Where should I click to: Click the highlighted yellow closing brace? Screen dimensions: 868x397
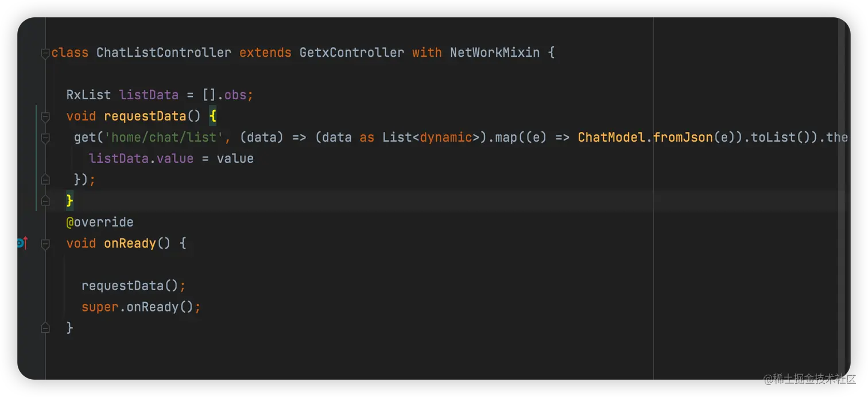click(x=69, y=201)
